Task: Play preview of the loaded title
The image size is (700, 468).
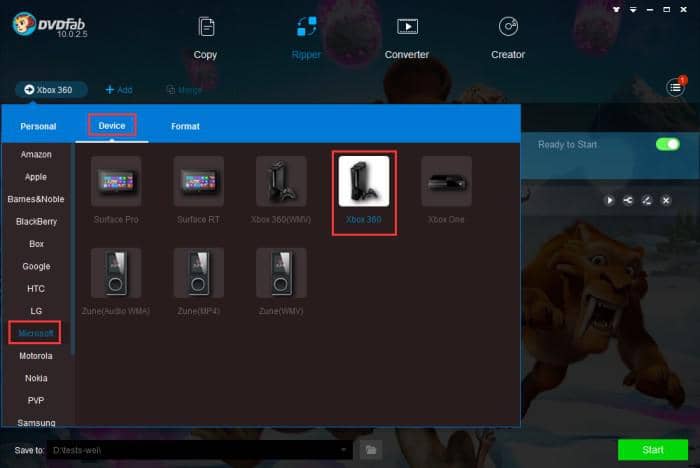Action: [609, 201]
